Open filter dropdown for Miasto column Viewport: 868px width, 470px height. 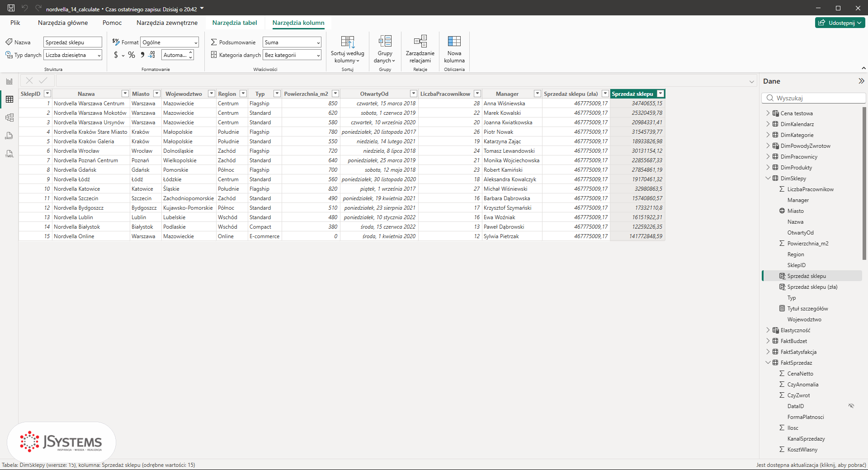tap(157, 94)
